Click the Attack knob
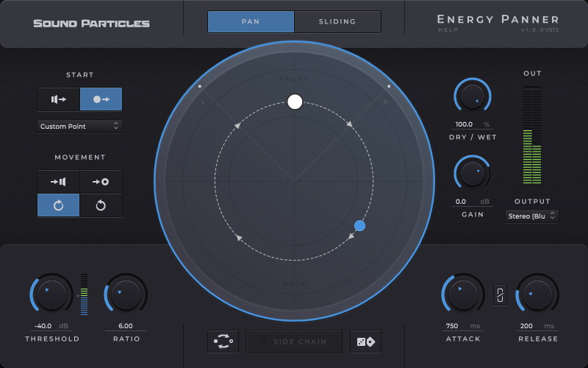This screenshot has width=588, height=368. pyautogui.click(x=463, y=294)
